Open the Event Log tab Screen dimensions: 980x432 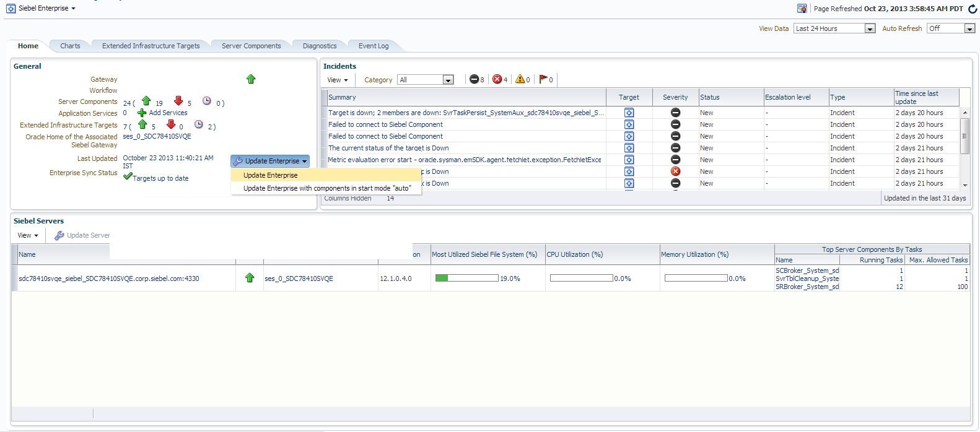click(x=374, y=46)
